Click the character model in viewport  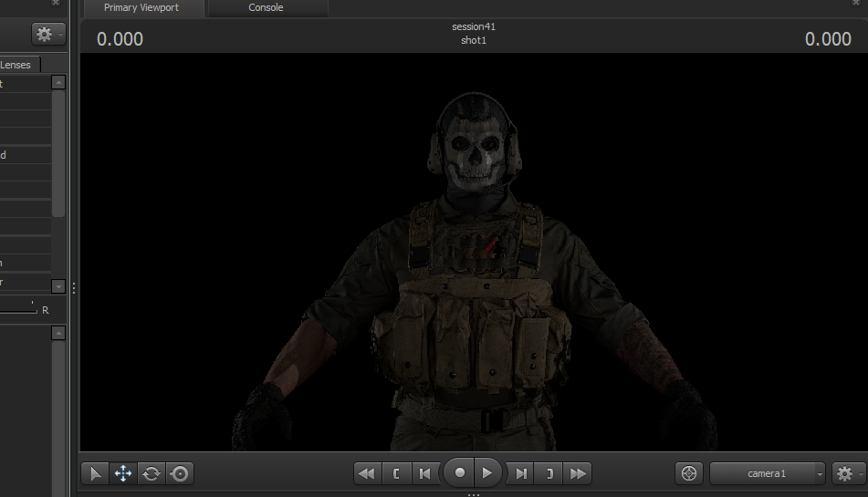pos(475,272)
